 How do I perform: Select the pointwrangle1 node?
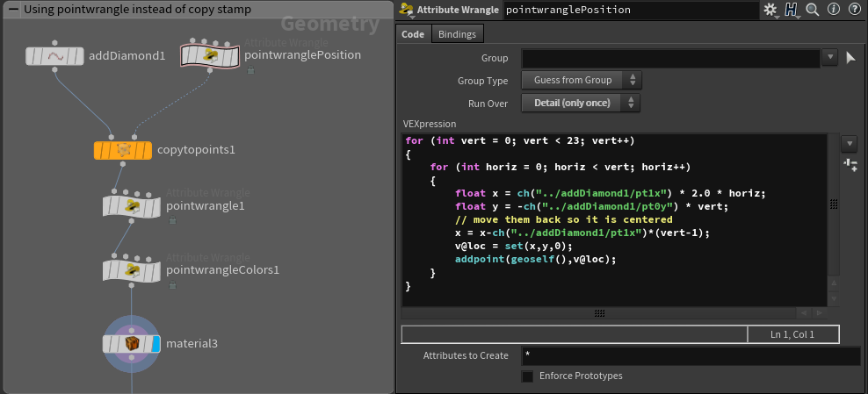point(131,206)
